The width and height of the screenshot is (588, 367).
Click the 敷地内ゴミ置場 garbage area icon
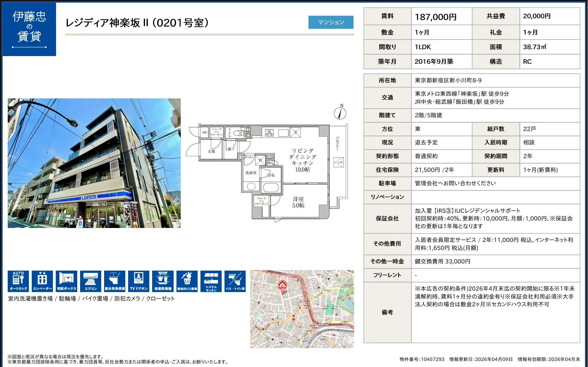[x=187, y=281]
